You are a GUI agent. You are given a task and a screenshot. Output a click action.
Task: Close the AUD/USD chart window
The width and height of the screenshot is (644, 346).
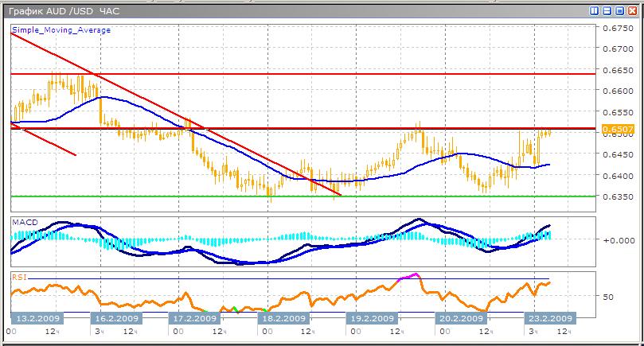630,11
